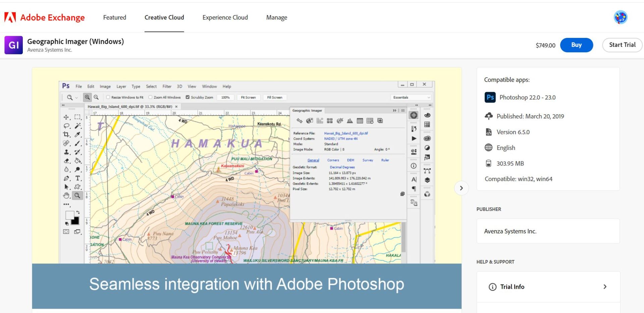Collapse the left toolbox double-arrow
The width and height of the screenshot is (644, 313).
tap(63, 105)
